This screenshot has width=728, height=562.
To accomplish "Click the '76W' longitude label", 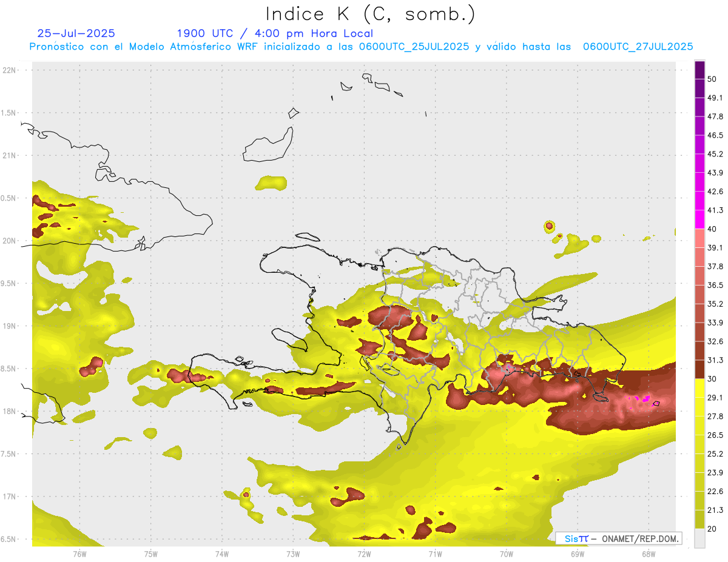I will pos(79,554).
